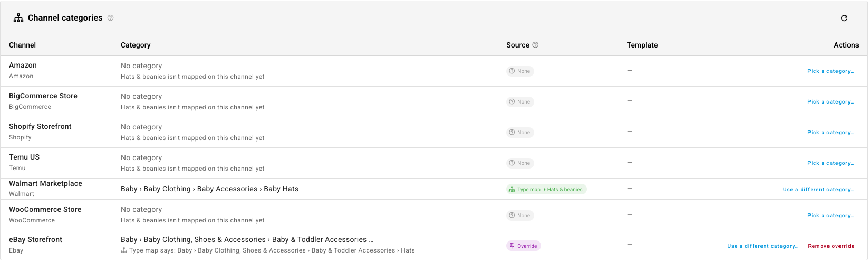Select the Walmart Marketplace channel name
Image resolution: width=868 pixels, height=261 pixels.
click(x=45, y=183)
